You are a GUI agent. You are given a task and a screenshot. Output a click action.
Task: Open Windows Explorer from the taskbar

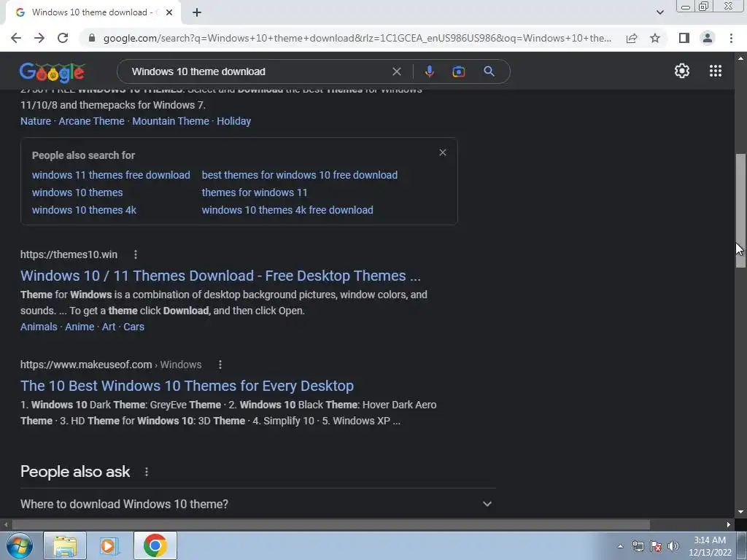click(65, 545)
